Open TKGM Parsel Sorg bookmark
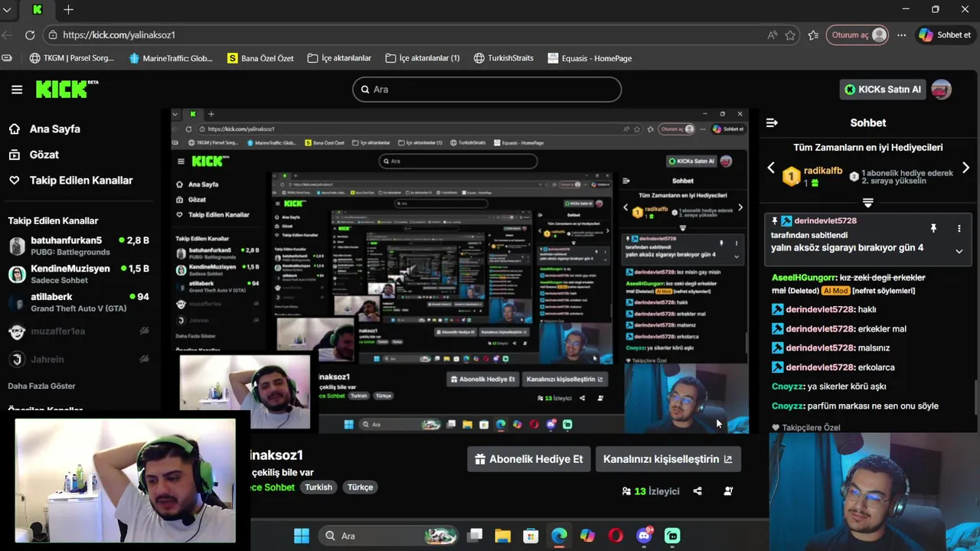The image size is (980, 551). 71,58
